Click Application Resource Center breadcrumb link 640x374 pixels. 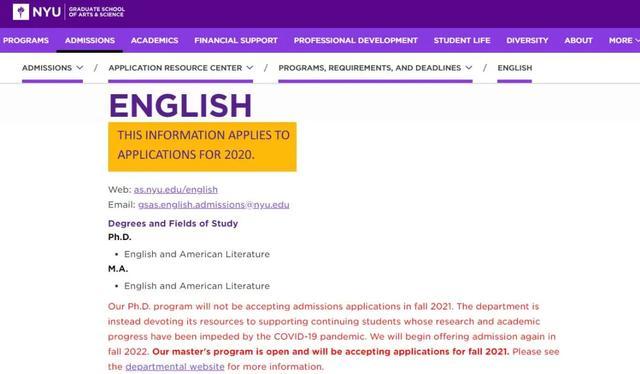pyautogui.click(x=175, y=68)
